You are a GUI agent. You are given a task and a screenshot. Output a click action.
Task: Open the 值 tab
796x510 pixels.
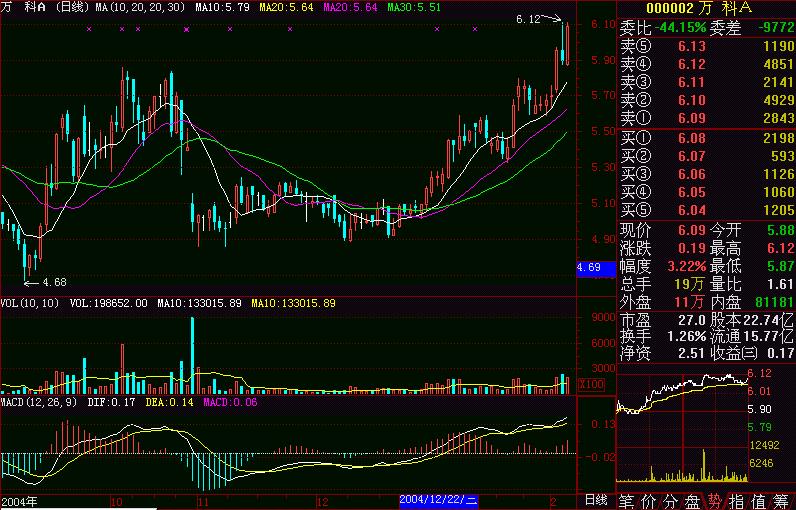tap(760, 500)
